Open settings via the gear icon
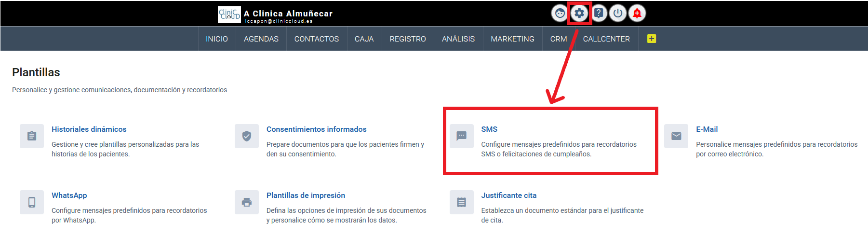Image resolution: width=868 pixels, height=237 pixels. (579, 14)
